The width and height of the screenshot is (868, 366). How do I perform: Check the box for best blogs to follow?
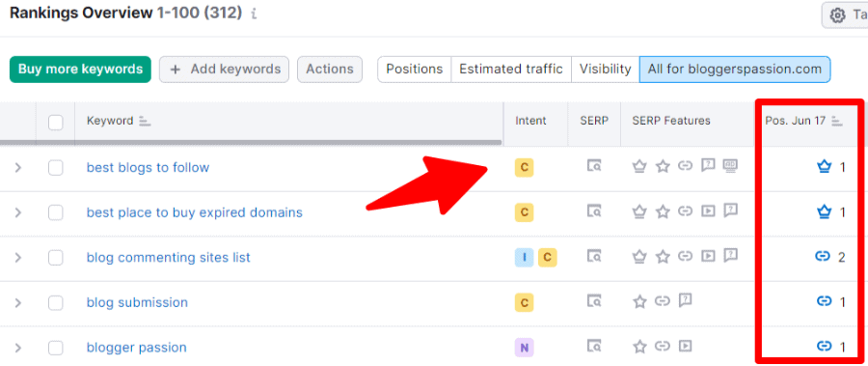coord(55,167)
